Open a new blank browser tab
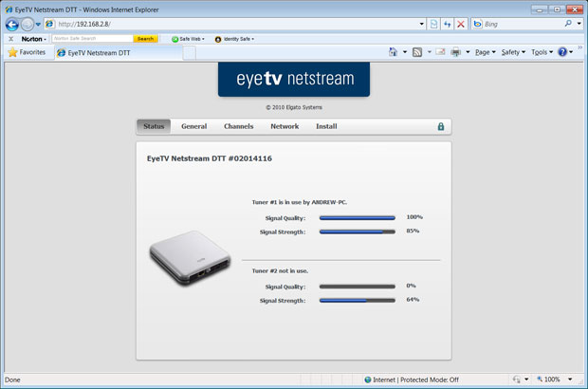The width and height of the screenshot is (588, 389). pyautogui.click(x=190, y=53)
